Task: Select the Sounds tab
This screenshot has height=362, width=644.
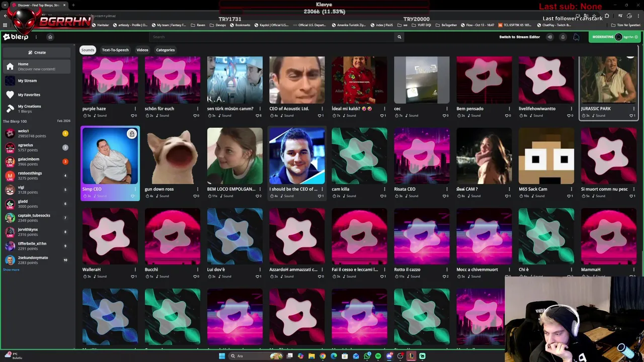Action: tap(88, 50)
